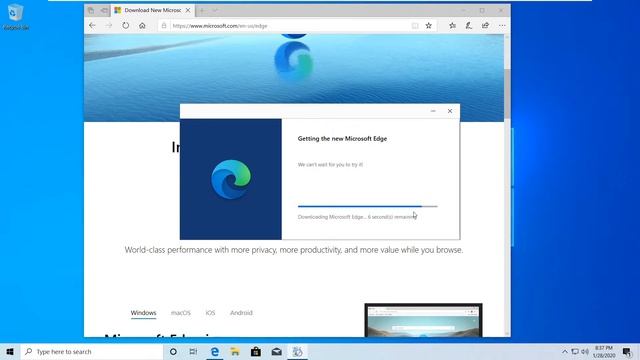
Task: Open Cortana from the taskbar
Action: tap(173, 352)
